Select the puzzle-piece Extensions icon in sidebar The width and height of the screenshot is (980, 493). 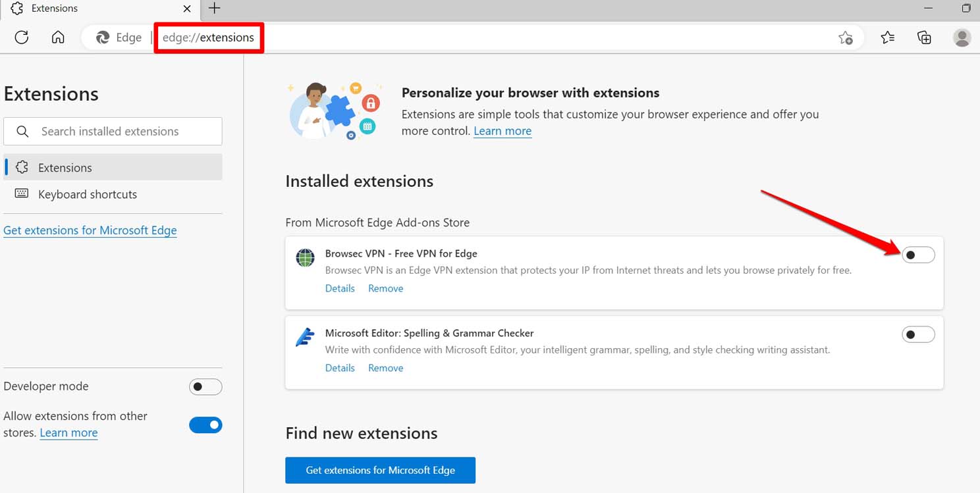22,167
